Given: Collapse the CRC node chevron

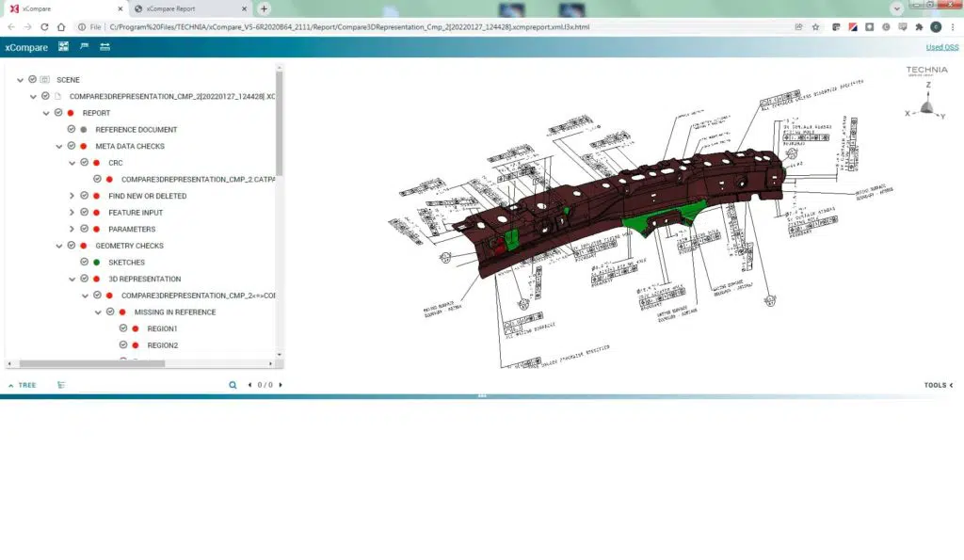Looking at the screenshot, I should coord(72,163).
